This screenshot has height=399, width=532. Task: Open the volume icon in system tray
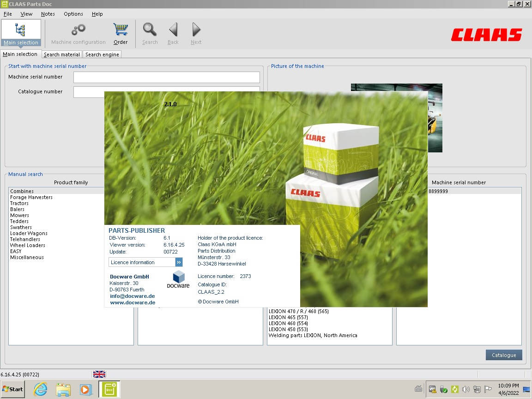point(466,389)
